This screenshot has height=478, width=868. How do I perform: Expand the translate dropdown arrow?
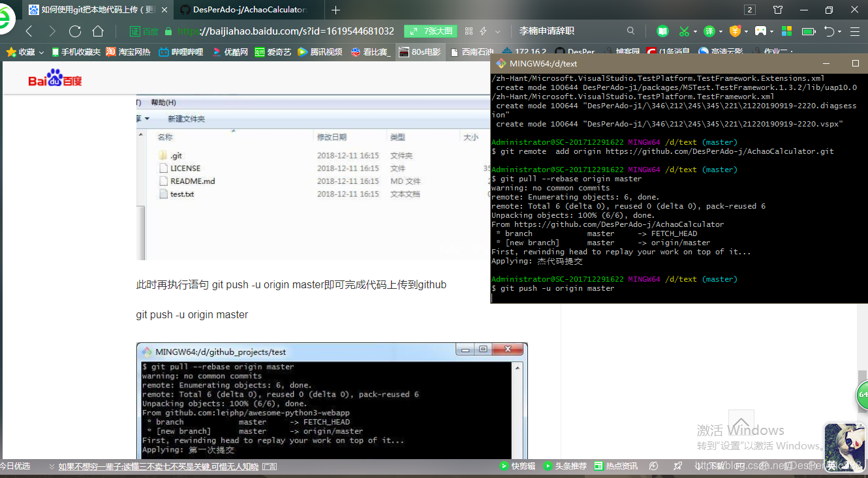pos(721,31)
